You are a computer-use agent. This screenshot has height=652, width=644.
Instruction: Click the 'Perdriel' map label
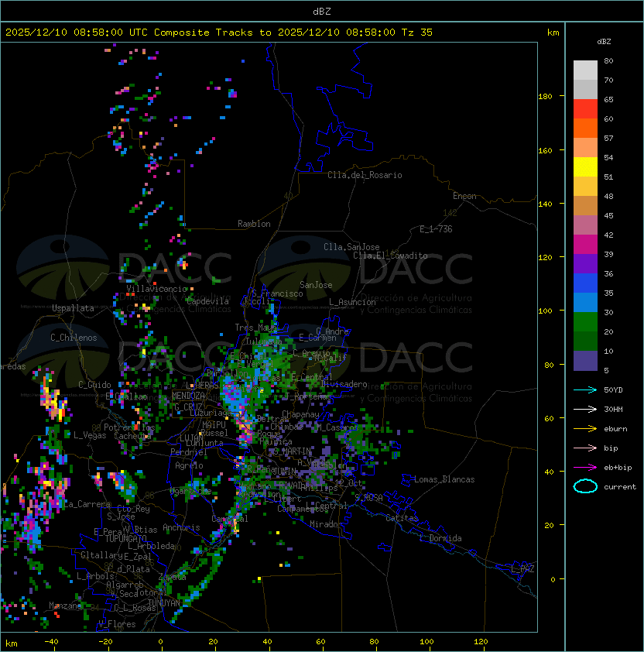tap(189, 452)
